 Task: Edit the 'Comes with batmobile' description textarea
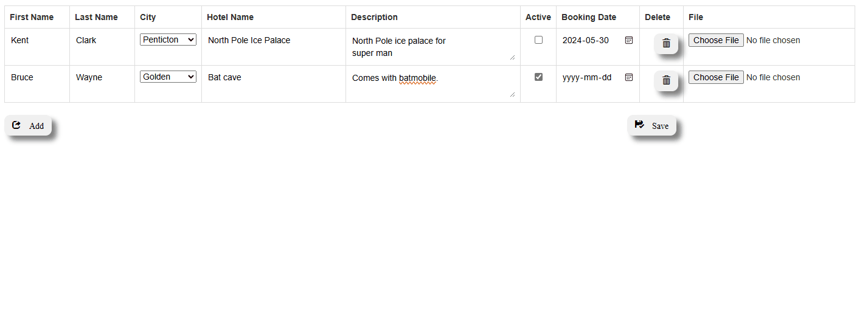pos(433,85)
